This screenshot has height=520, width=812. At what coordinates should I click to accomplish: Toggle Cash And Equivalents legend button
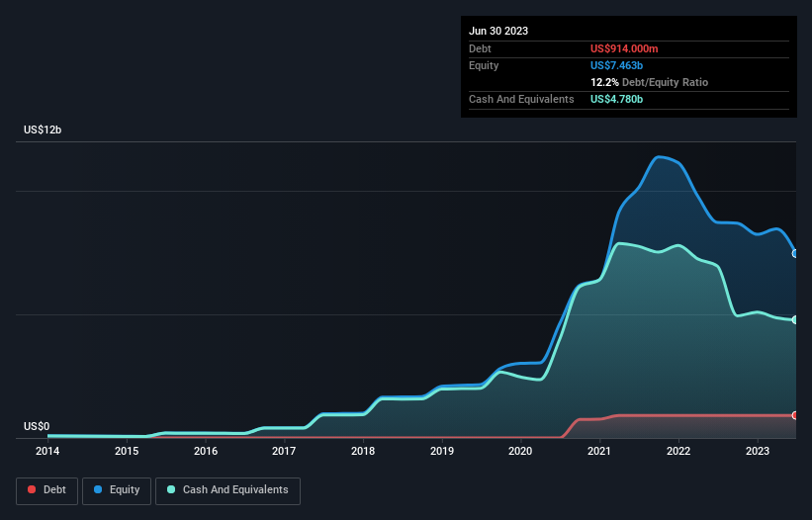point(227,490)
